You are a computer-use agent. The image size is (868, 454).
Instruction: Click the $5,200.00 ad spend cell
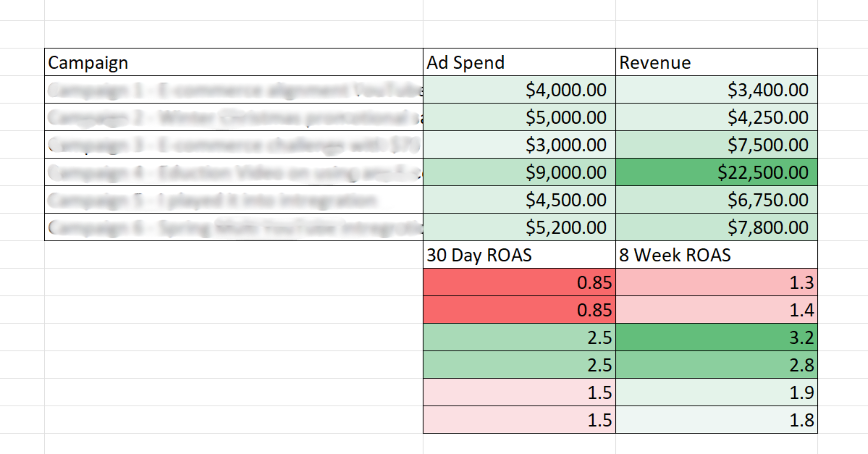coord(519,227)
